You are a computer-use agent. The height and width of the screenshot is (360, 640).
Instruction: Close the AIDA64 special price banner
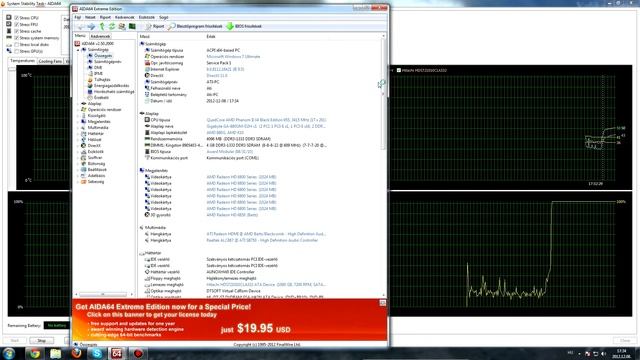tap(382, 303)
